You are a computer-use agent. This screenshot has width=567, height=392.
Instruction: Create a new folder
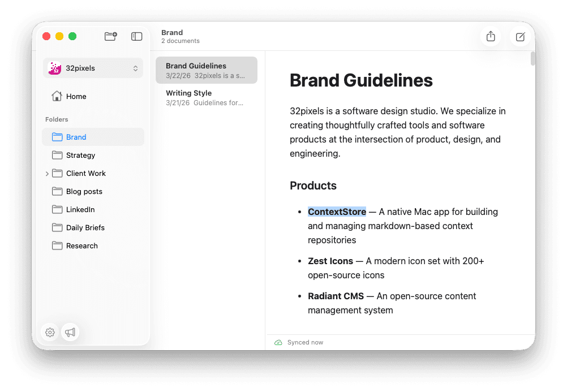coord(110,36)
